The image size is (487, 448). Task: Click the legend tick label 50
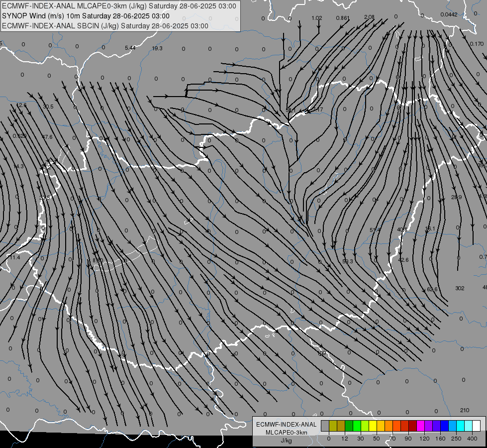point(377,439)
